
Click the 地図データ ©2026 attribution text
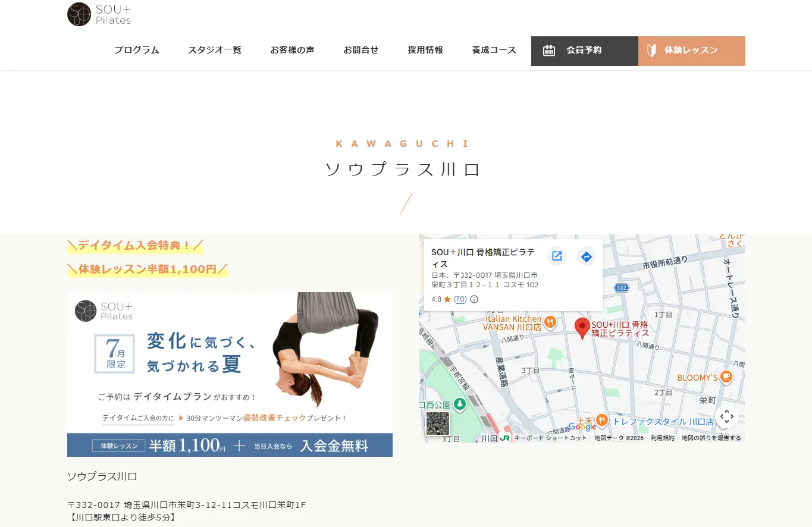pos(619,438)
